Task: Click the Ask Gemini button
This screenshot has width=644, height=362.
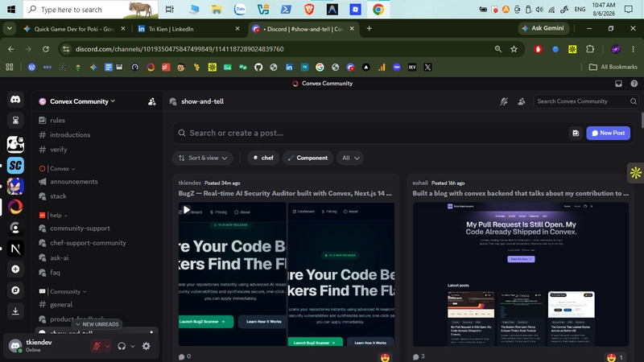Action: (x=544, y=28)
